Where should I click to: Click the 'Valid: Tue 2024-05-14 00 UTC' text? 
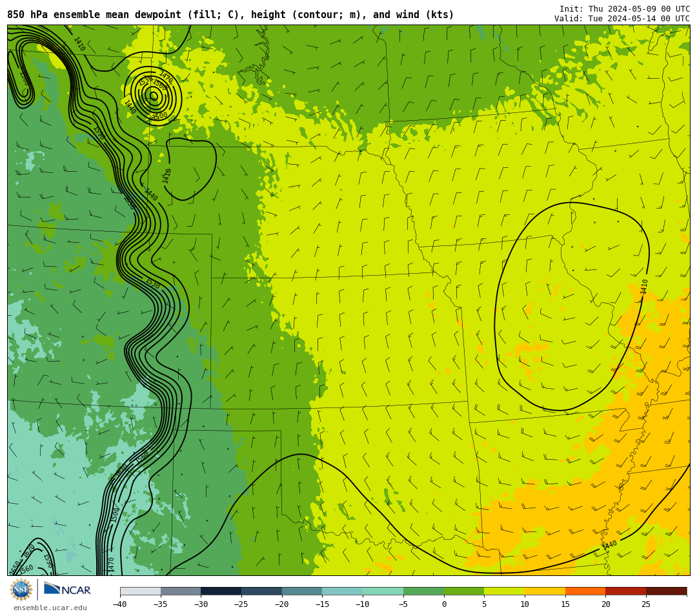[x=622, y=19]
